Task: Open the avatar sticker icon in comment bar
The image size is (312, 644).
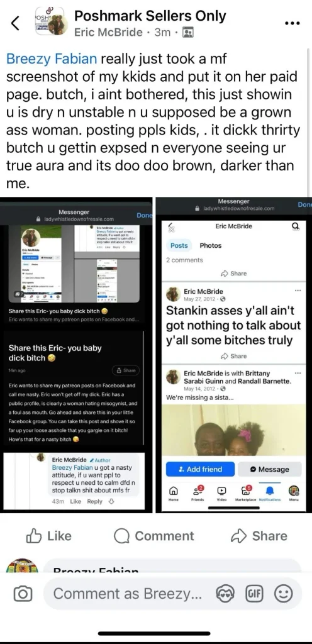Action: pyautogui.click(x=225, y=594)
